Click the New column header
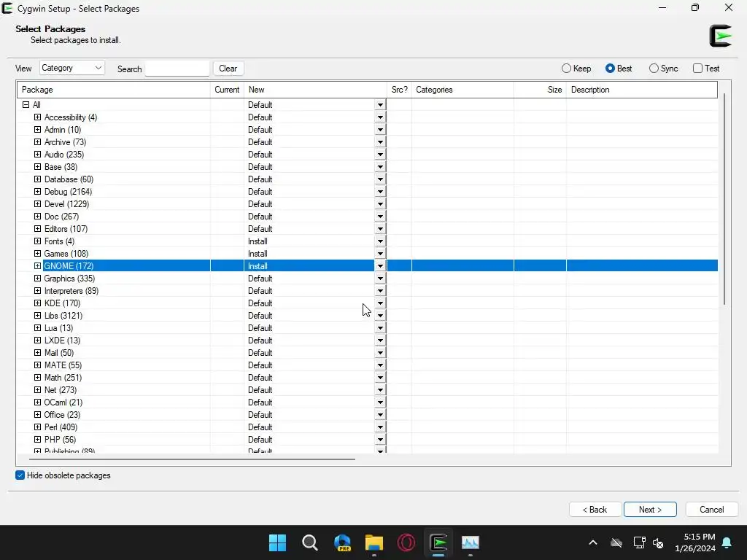 click(315, 90)
